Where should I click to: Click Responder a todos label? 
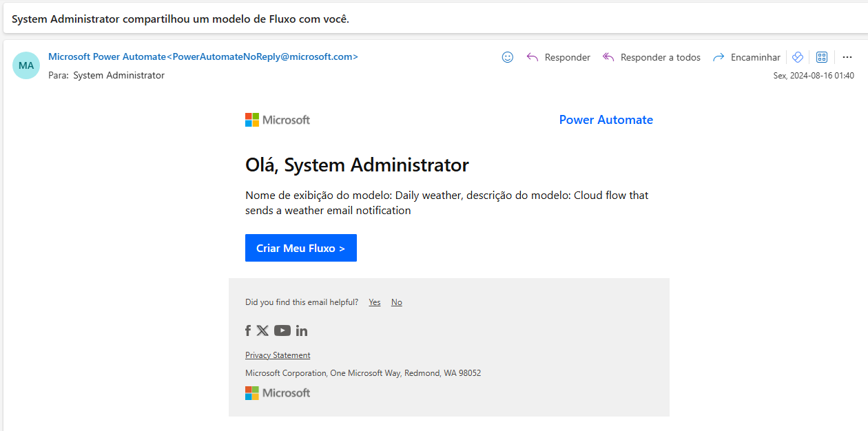coord(661,57)
